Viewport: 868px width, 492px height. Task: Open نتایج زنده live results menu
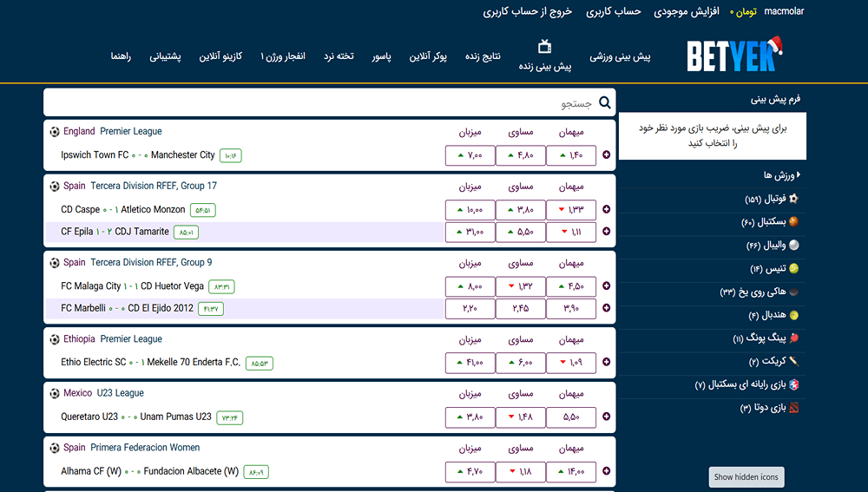pyautogui.click(x=483, y=56)
